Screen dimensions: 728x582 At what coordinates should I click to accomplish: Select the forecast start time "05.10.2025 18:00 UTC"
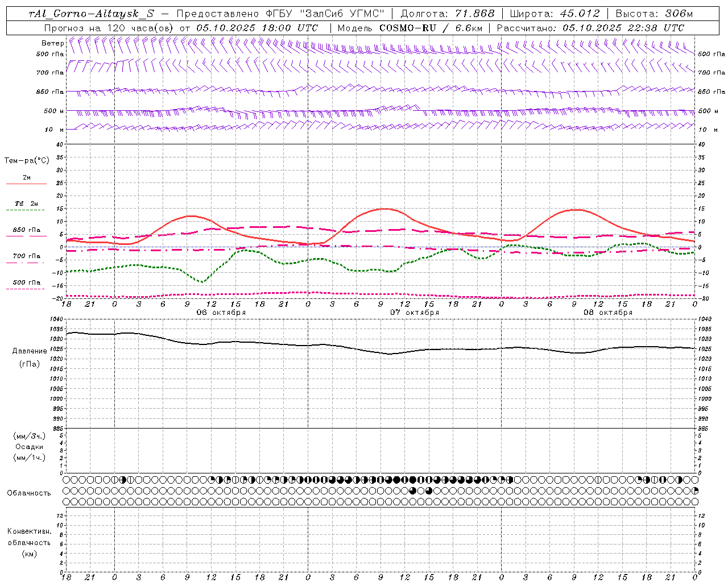click(x=257, y=28)
